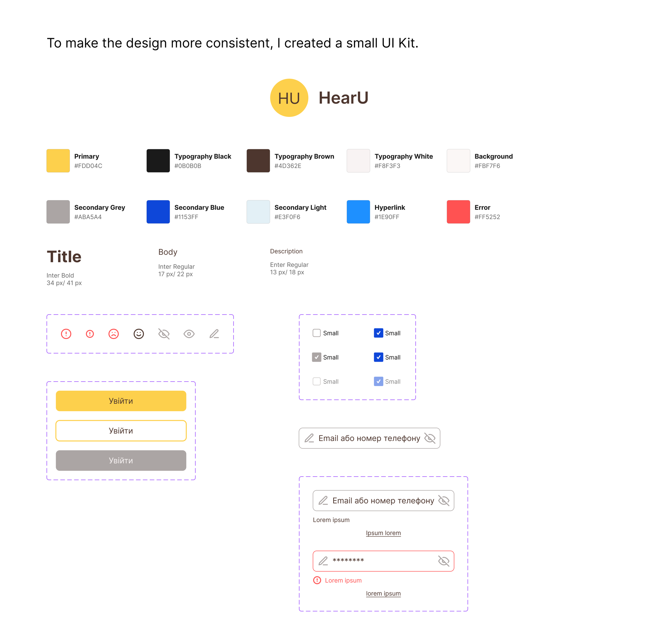The width and height of the screenshot is (652, 644).
Task: Click the pencil edit icon in icon set
Action: pos(214,334)
